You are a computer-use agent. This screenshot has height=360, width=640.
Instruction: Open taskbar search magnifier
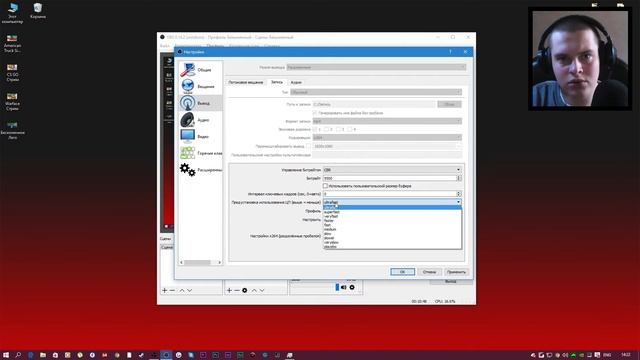18,355
